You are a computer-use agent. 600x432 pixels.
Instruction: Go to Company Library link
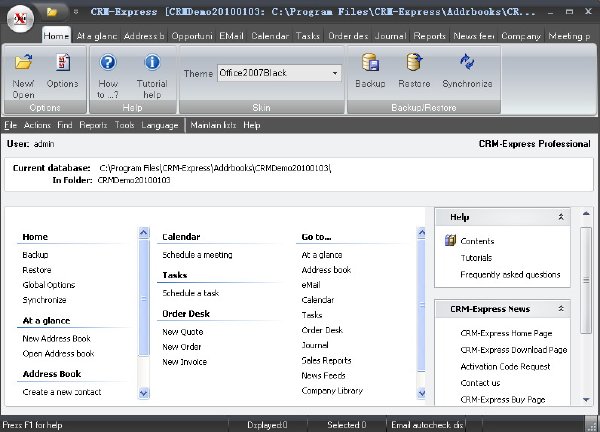click(x=332, y=390)
